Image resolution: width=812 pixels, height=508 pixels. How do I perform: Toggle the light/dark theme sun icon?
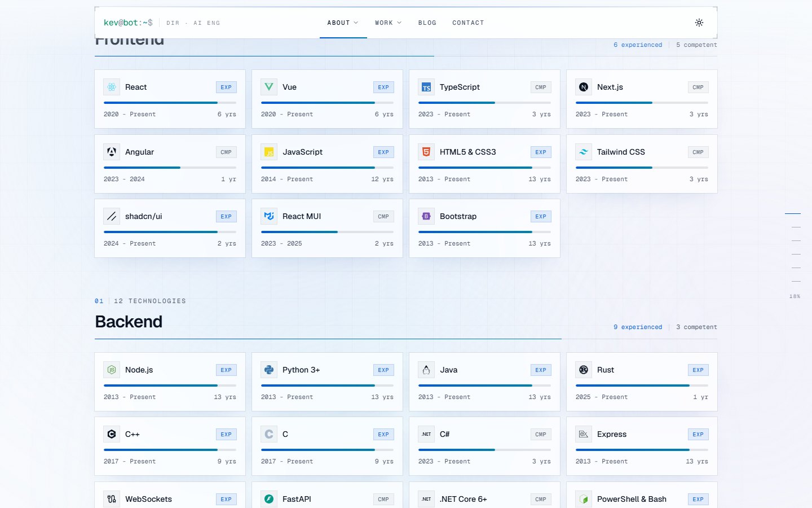699,23
